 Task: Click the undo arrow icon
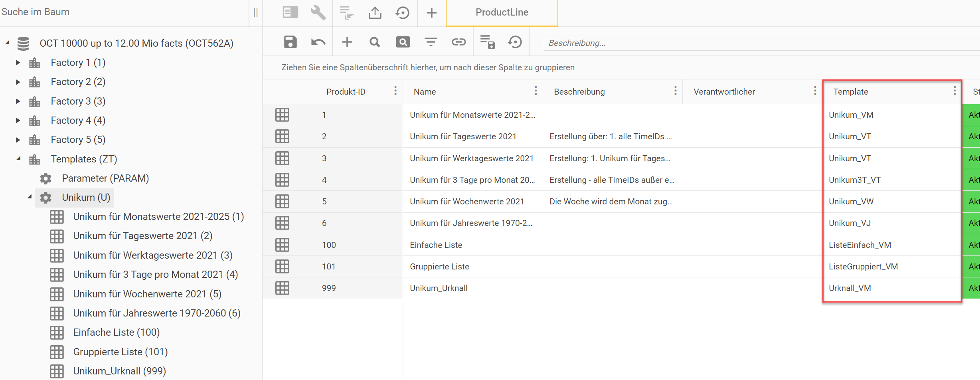pyautogui.click(x=318, y=42)
